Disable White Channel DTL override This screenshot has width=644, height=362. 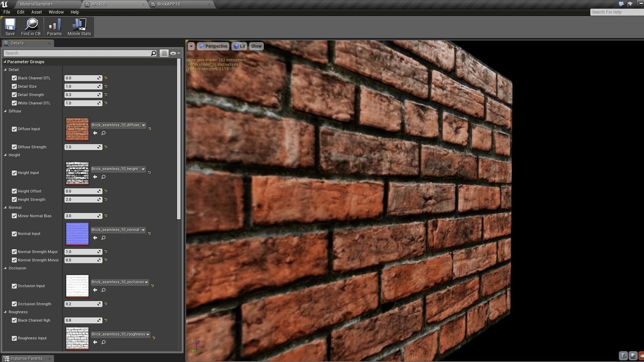[x=14, y=103]
